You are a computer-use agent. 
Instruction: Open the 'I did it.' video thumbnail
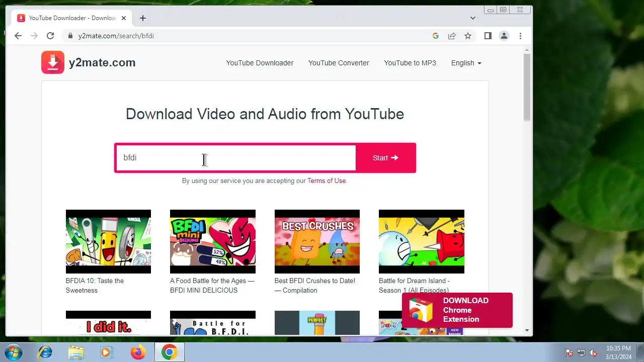108,323
